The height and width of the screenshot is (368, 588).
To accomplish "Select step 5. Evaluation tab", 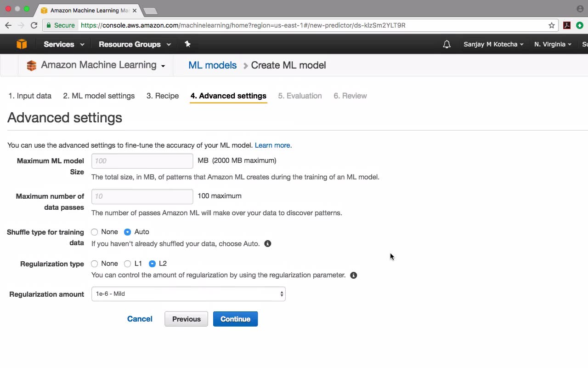I will [300, 96].
